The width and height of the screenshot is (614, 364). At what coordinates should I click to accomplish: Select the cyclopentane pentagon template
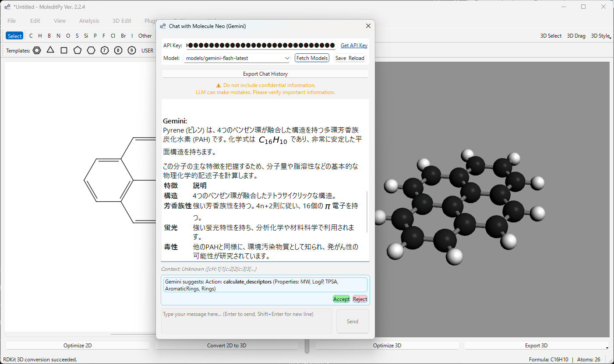[x=78, y=50]
